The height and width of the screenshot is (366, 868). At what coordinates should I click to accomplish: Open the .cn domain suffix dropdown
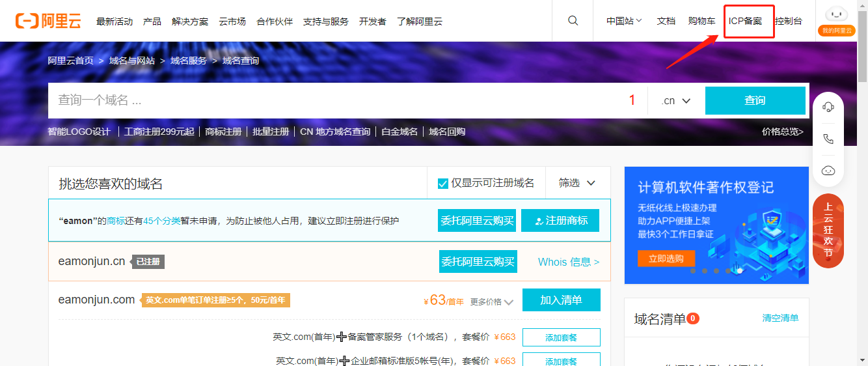tap(675, 101)
